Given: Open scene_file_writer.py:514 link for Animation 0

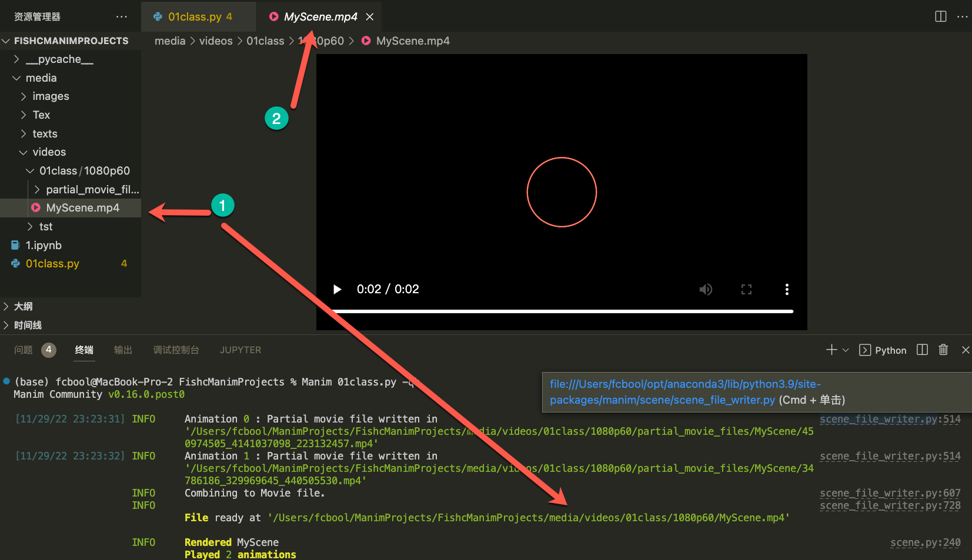Looking at the screenshot, I should tap(890, 420).
